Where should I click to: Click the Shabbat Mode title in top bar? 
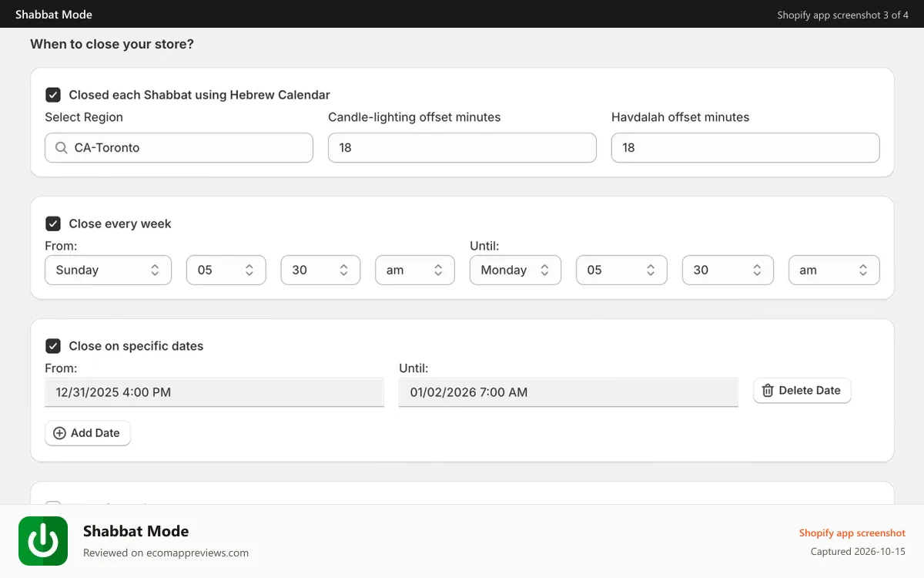click(54, 15)
